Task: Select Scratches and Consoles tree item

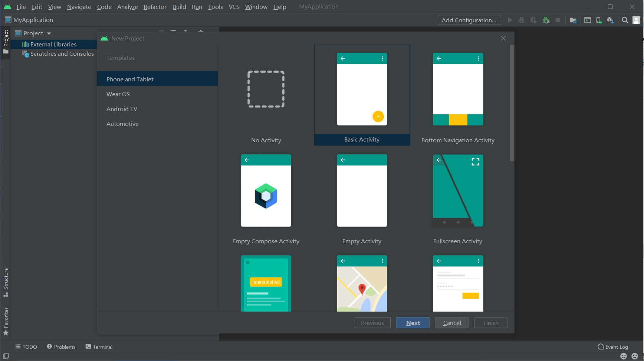Action: [x=58, y=54]
